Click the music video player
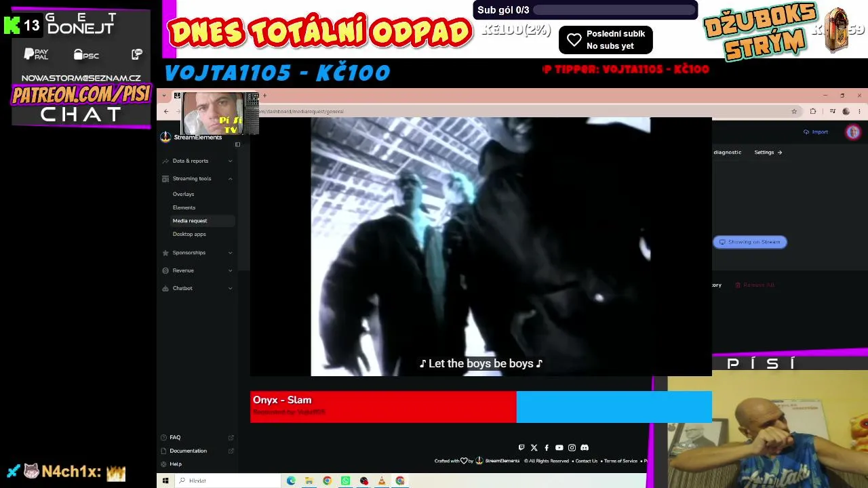 [x=481, y=247]
